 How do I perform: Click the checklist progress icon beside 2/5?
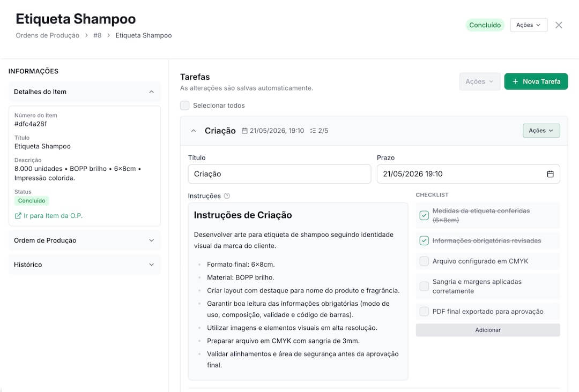pyautogui.click(x=313, y=131)
